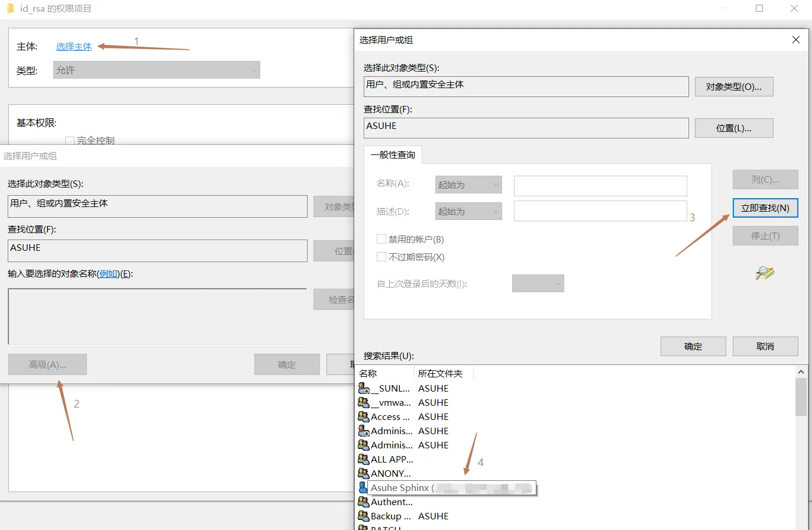This screenshot has width=812, height=530.
Task: Select the ALL APP... group icon
Action: 364,459
